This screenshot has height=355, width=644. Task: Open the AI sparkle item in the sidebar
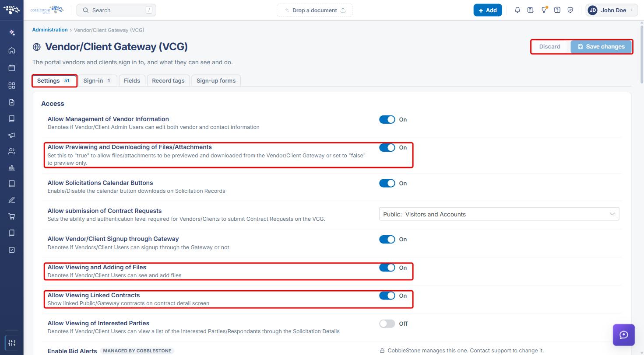coord(12,33)
